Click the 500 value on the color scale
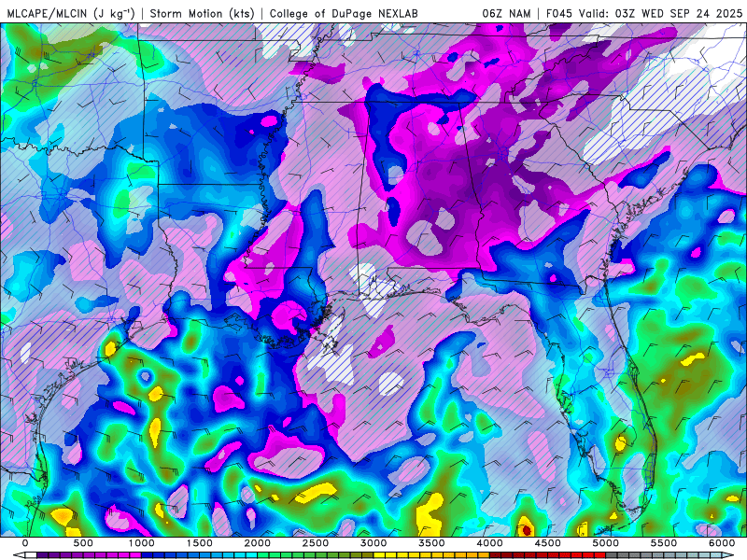Viewport: 747px width, 560px height. (83, 543)
